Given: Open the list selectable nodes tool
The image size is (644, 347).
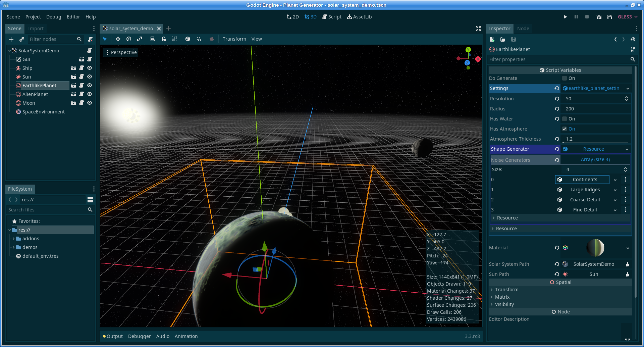Looking at the screenshot, I should click(x=153, y=39).
